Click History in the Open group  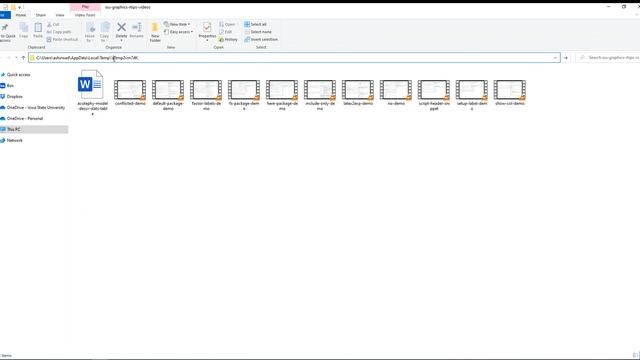coord(228,40)
